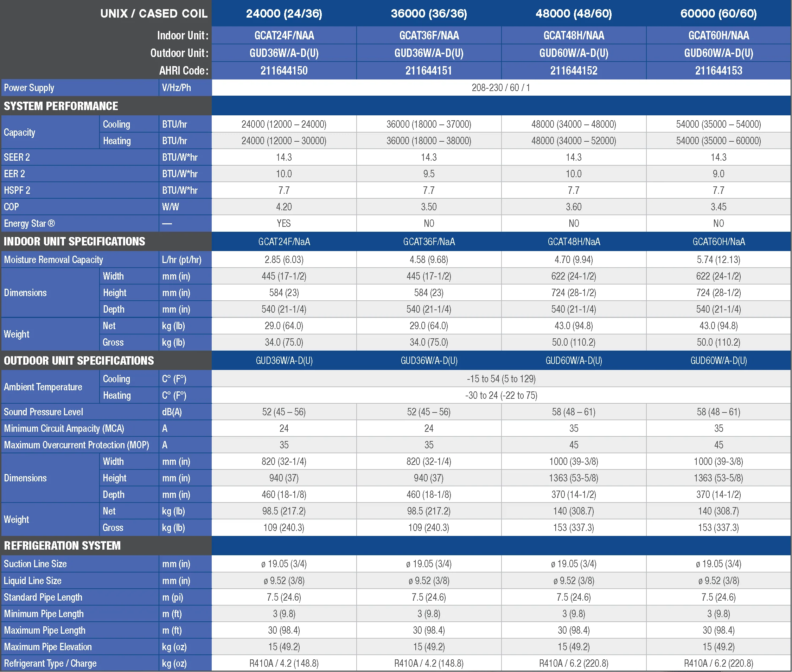The height and width of the screenshot is (672, 792).
Task: Click indoor unit model 'GCAT24F/NAA'
Action: coord(284,36)
